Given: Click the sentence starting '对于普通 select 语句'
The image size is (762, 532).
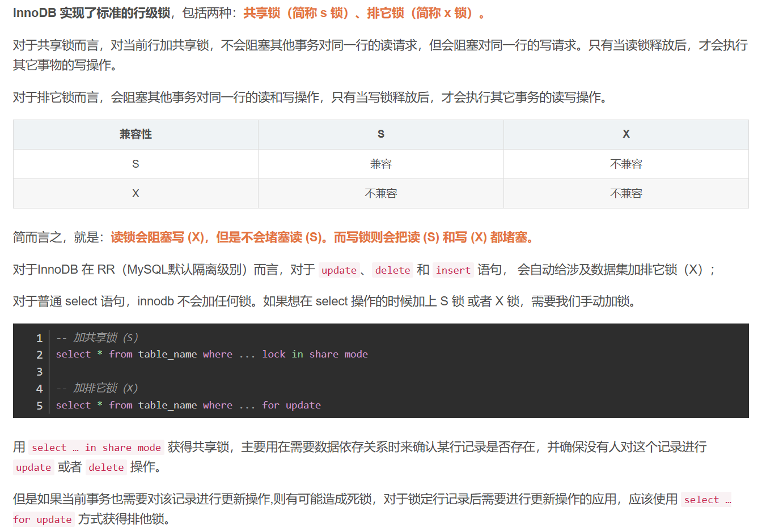Looking at the screenshot, I should [x=327, y=301].
